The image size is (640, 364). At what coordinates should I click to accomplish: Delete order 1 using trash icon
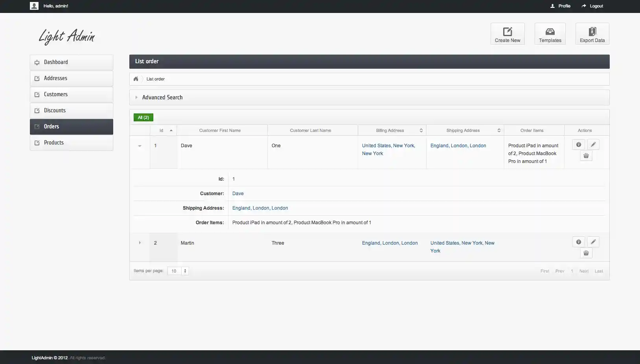click(x=586, y=156)
